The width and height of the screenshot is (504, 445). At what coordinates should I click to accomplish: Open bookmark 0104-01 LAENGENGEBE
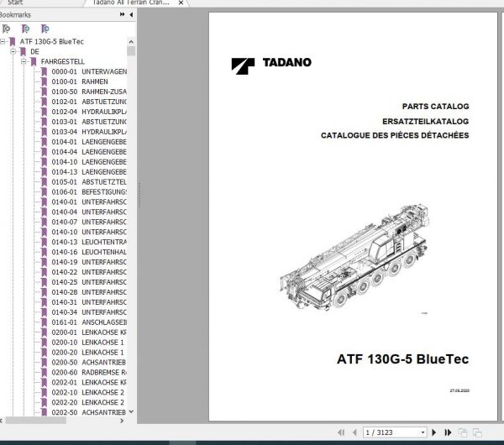pyautogui.click(x=89, y=142)
